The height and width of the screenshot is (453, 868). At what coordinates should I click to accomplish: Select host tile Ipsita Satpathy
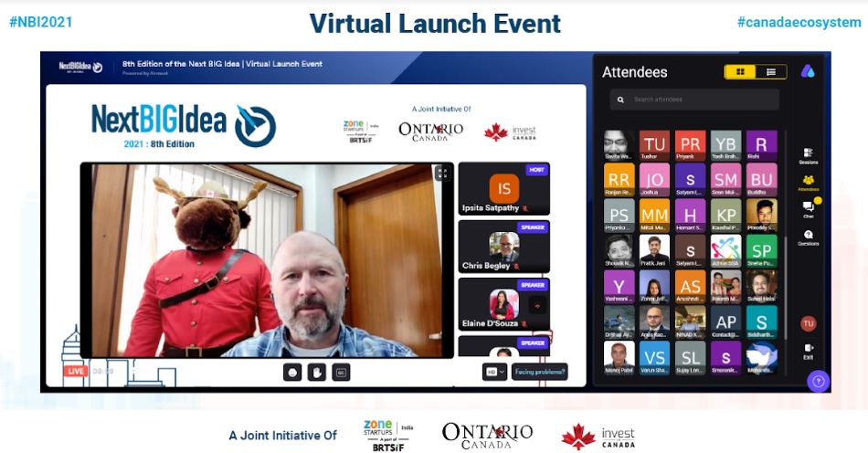click(x=503, y=189)
